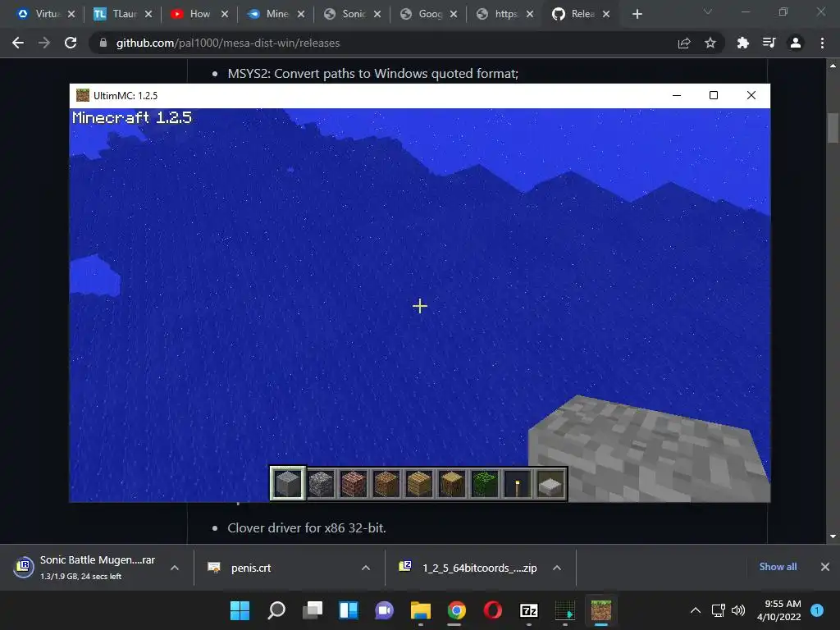The width and height of the screenshot is (840, 630).
Task: Close the downloads bar
Action: tap(825, 567)
